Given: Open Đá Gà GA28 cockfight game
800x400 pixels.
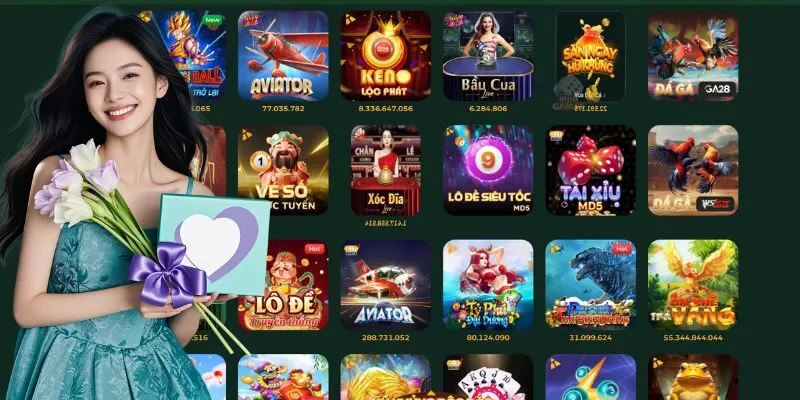Looking at the screenshot, I should [x=693, y=56].
